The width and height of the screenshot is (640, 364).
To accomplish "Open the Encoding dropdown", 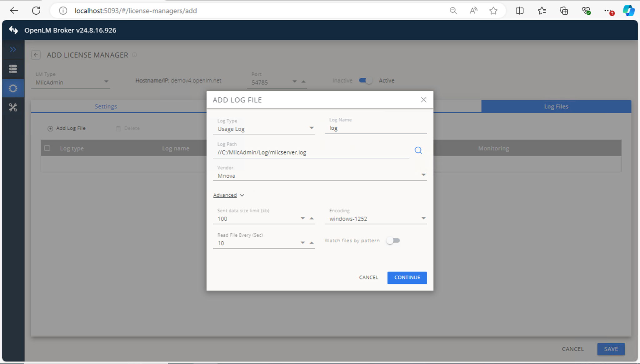I will [x=376, y=219].
